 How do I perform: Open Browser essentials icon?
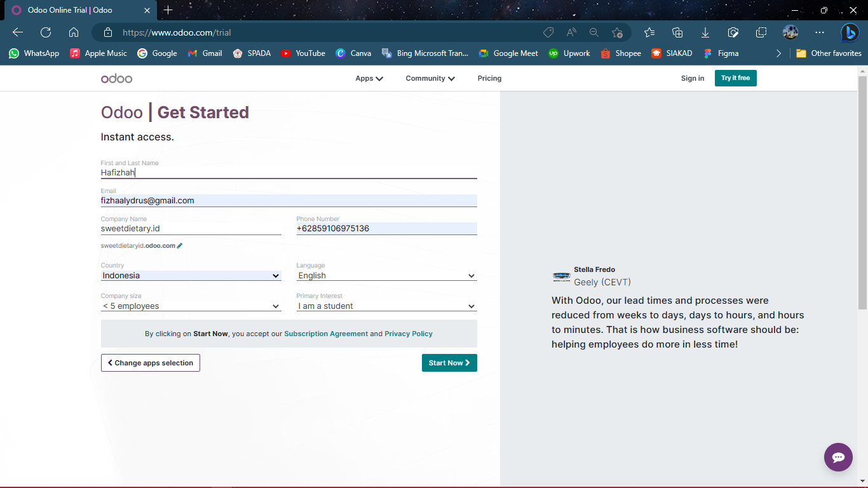click(x=733, y=32)
